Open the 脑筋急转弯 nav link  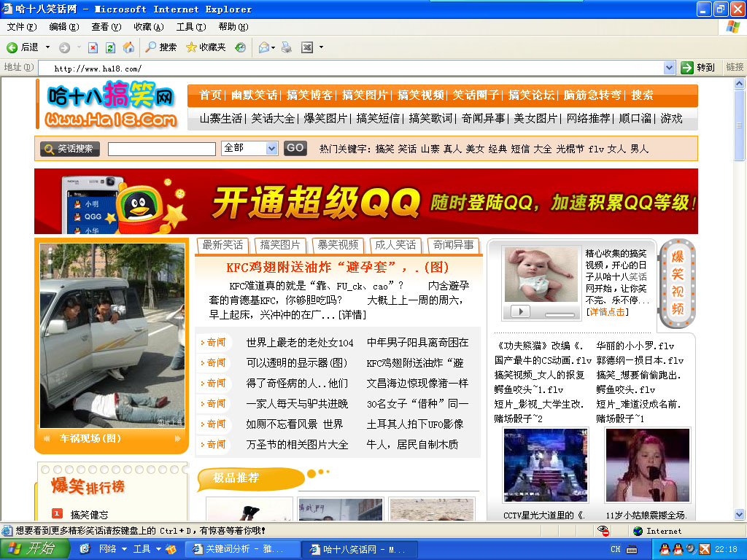pos(592,96)
